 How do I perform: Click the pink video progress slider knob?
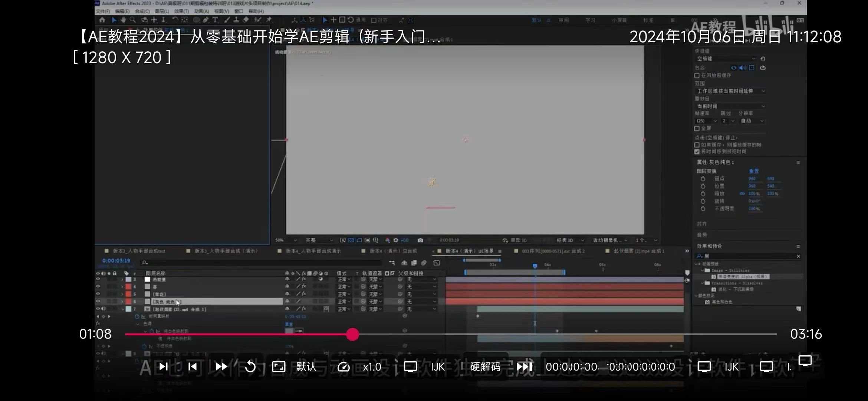352,334
